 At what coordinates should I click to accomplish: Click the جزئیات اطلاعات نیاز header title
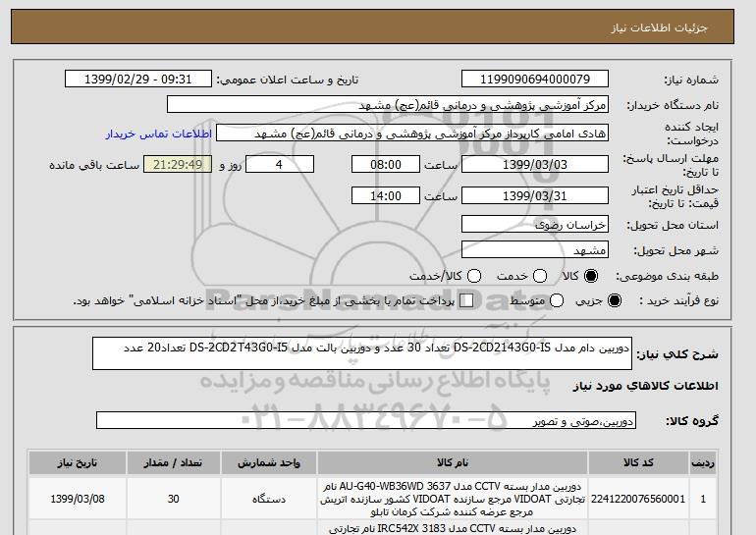659,27
